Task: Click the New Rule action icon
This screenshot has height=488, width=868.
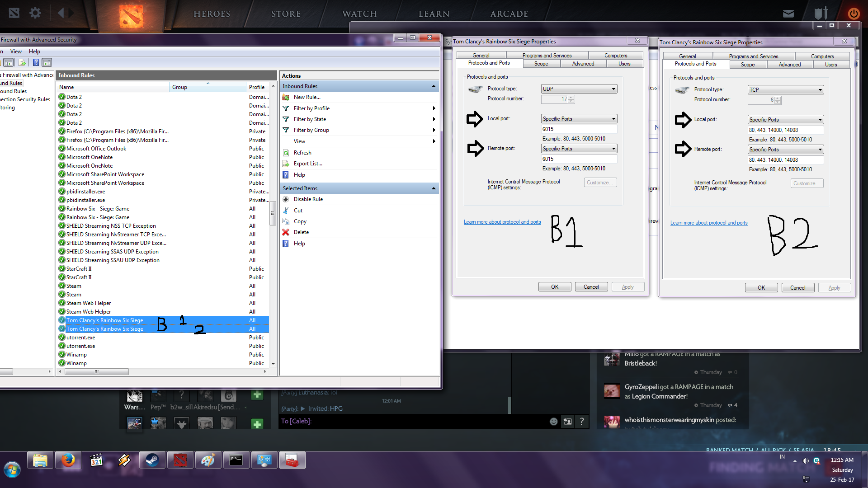Action: point(286,97)
